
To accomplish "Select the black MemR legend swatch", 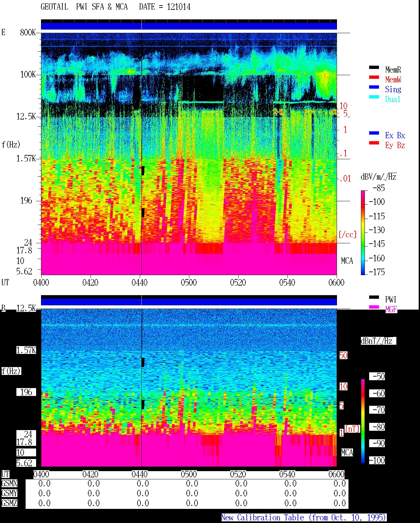I will tap(374, 67).
